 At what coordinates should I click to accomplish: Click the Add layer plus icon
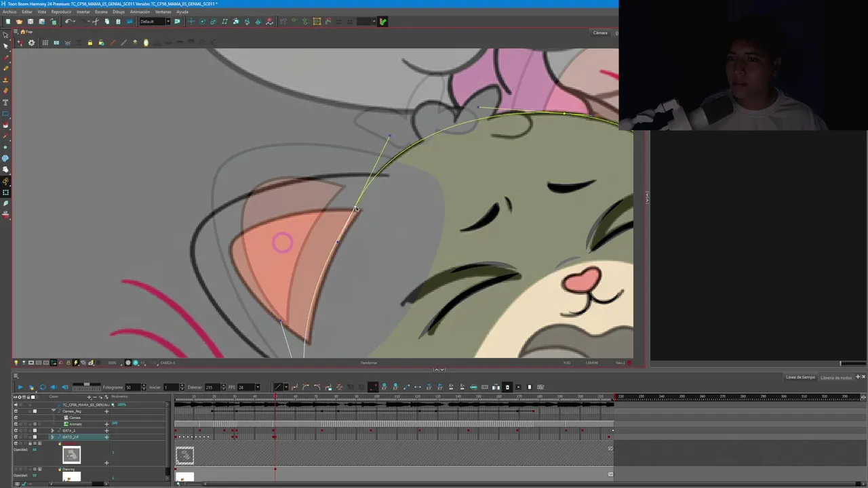click(89, 397)
